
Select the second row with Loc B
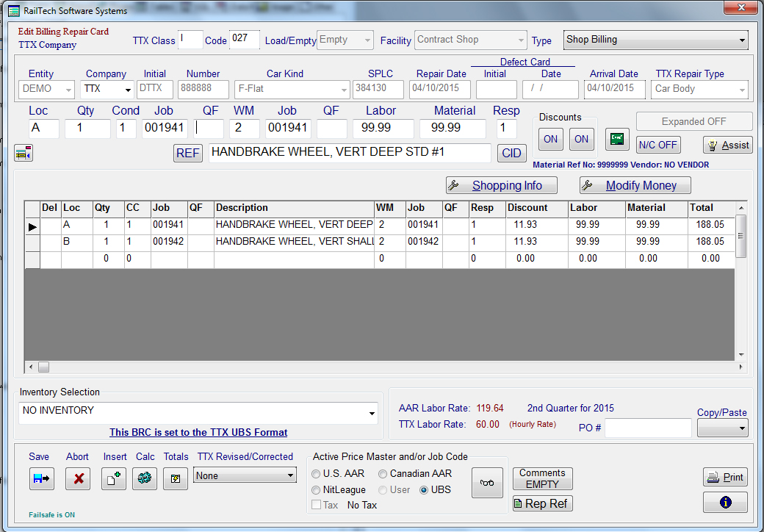click(x=71, y=242)
